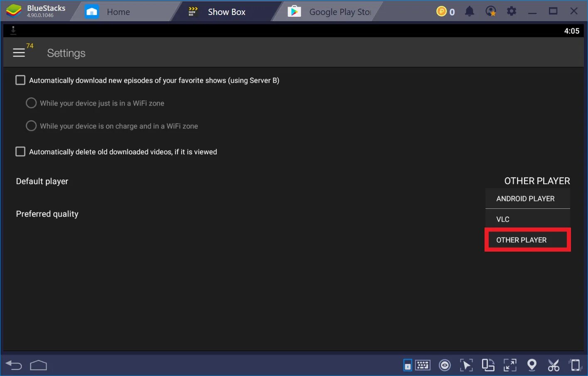The image size is (588, 376).
Task: Choose ANDROID PLAYER from the list
Action: [528, 198]
